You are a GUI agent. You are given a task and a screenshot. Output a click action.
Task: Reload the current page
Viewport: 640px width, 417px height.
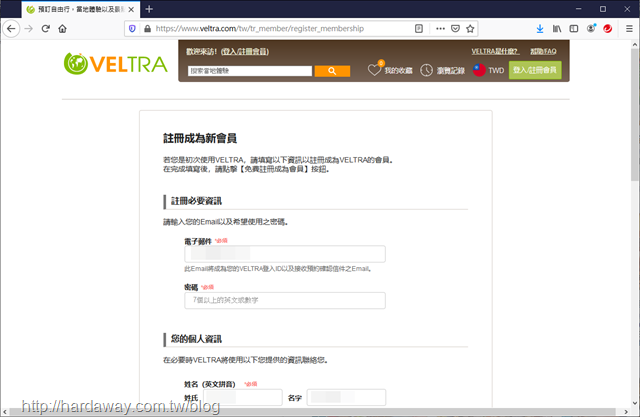46,29
